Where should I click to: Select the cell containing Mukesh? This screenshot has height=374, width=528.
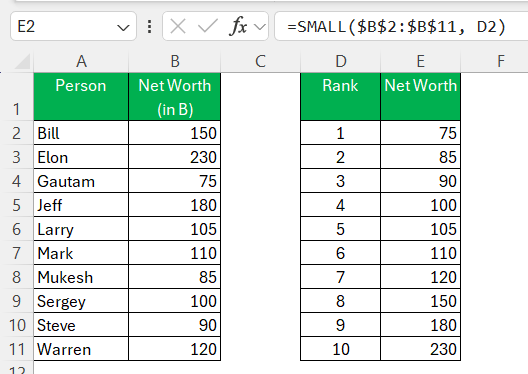pos(81,277)
